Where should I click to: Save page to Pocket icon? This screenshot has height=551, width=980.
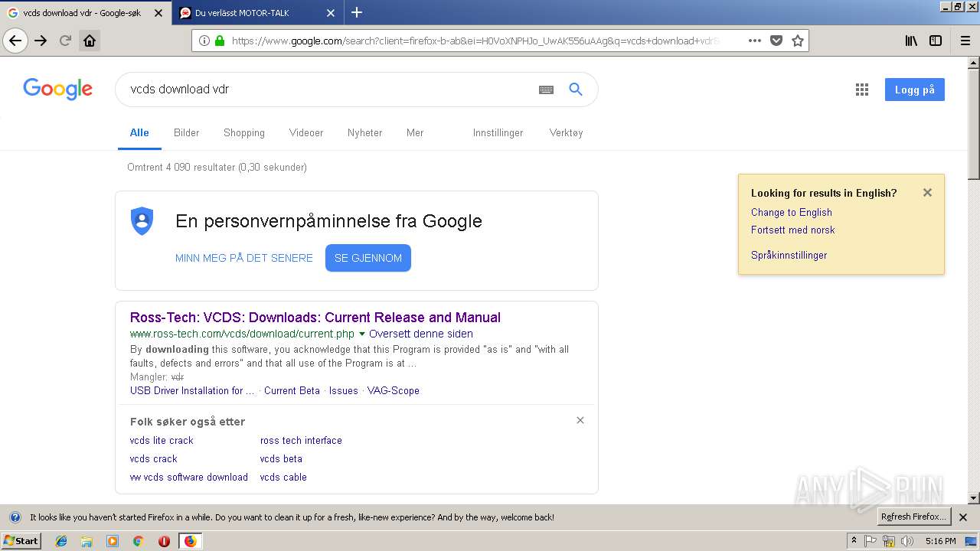[x=776, y=41]
